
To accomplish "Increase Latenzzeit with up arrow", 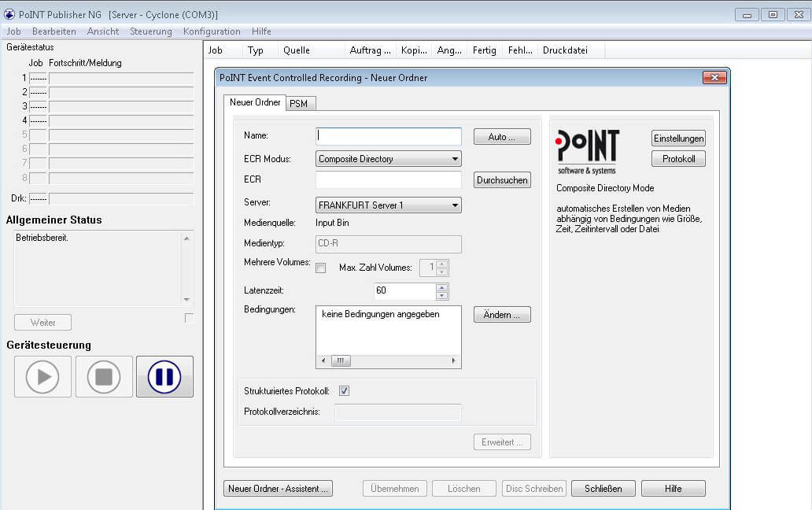I will point(441,287).
